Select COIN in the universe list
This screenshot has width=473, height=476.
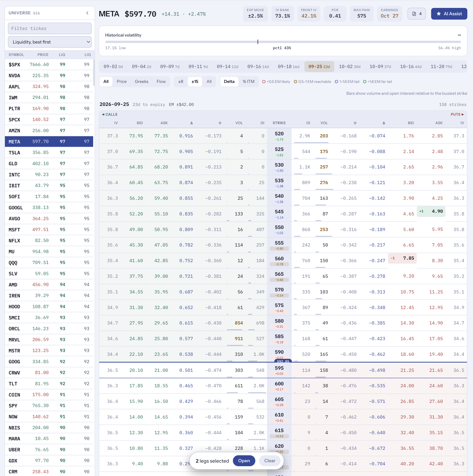[49, 395]
